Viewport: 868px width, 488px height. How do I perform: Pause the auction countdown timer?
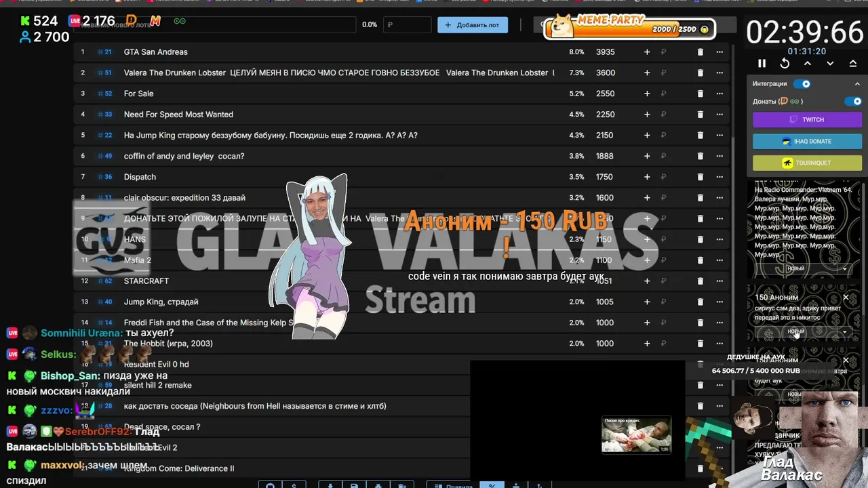tap(762, 63)
